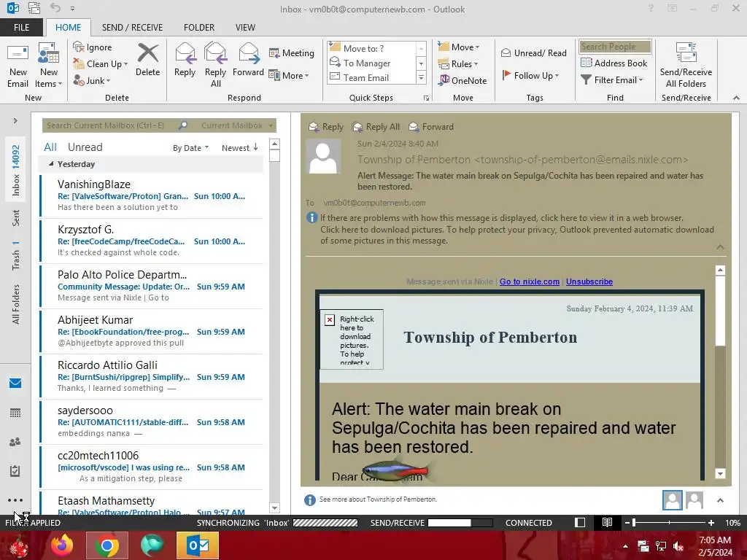This screenshot has width=747, height=560.
Task: Open the By Date sort dropdown
Action: (x=190, y=148)
